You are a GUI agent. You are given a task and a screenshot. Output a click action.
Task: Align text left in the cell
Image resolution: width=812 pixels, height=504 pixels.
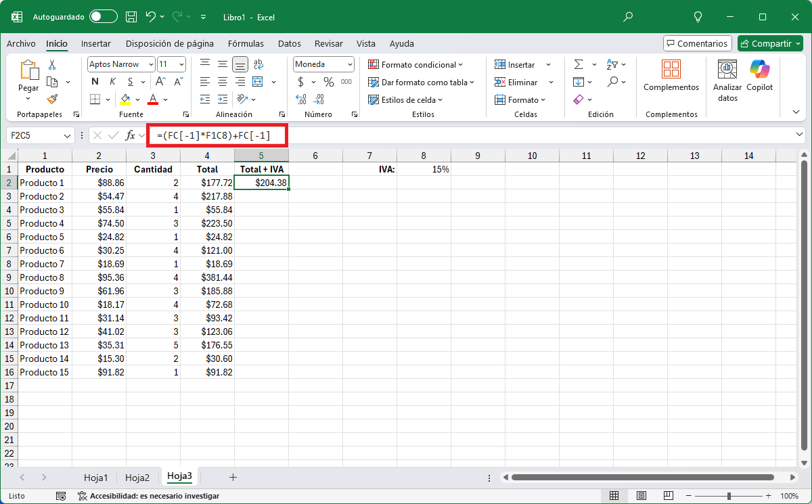click(205, 82)
